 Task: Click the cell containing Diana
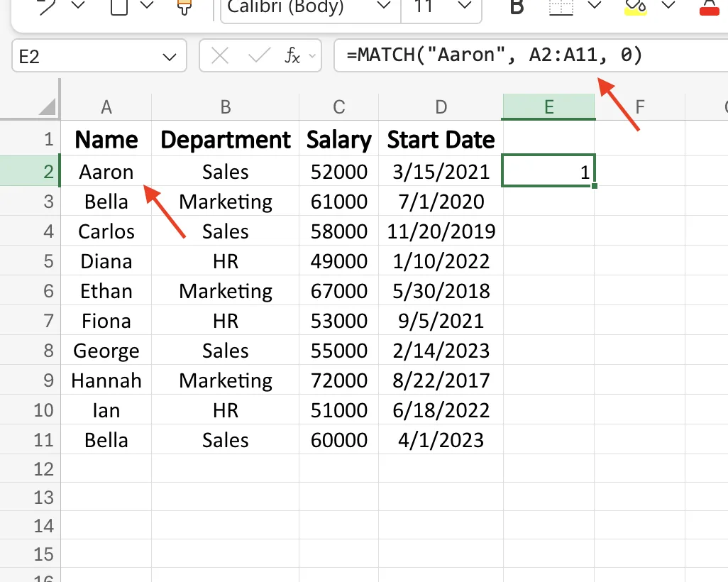point(106,261)
